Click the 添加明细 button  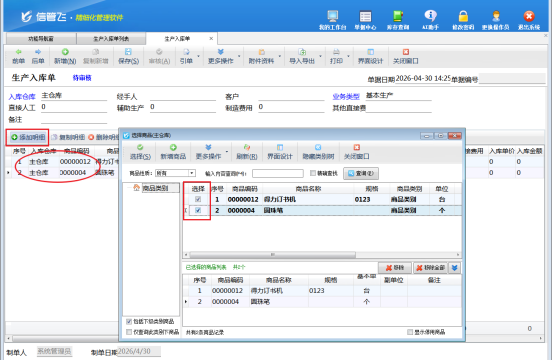coord(28,137)
